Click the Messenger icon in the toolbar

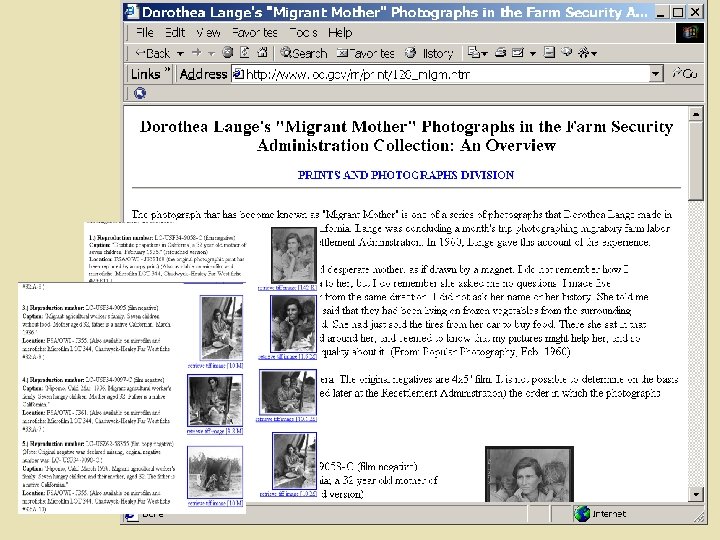tap(567, 52)
